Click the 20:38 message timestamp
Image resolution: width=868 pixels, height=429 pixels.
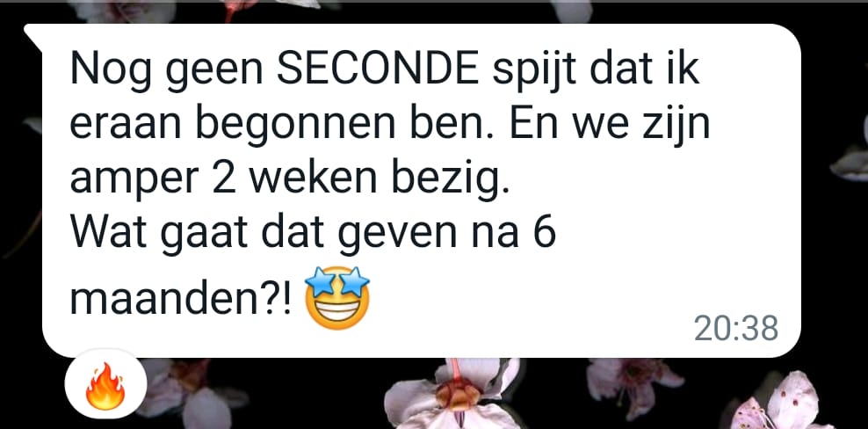[735, 328]
